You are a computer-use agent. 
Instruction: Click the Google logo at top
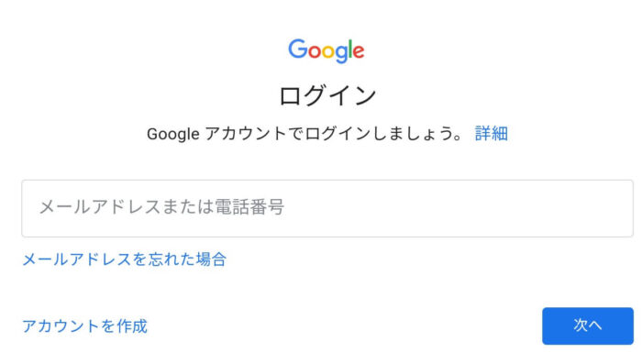tap(326, 50)
